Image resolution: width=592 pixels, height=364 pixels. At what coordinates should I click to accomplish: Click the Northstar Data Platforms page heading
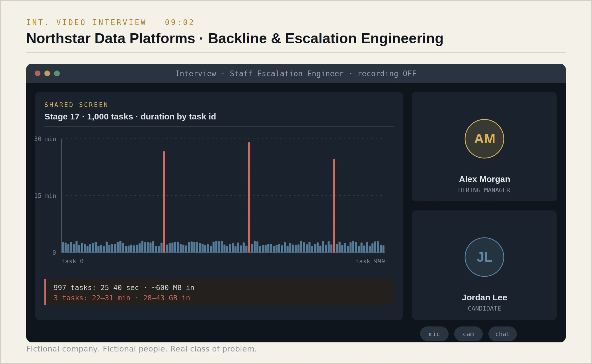point(235,38)
